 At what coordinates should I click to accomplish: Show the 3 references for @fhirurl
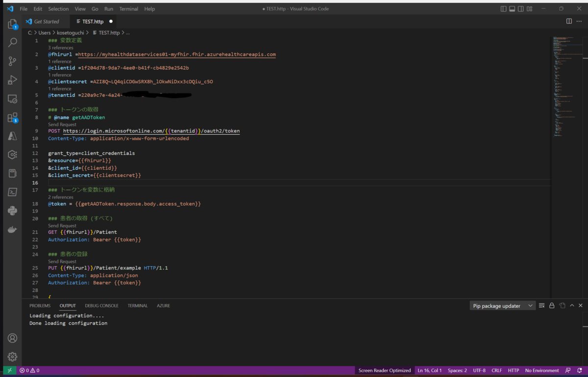tap(60, 48)
